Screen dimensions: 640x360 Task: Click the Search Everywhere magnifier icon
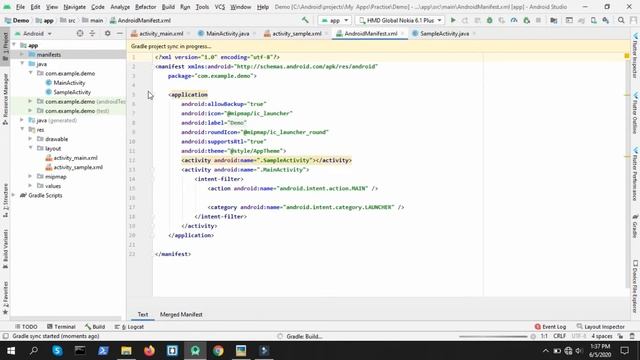(x=621, y=20)
